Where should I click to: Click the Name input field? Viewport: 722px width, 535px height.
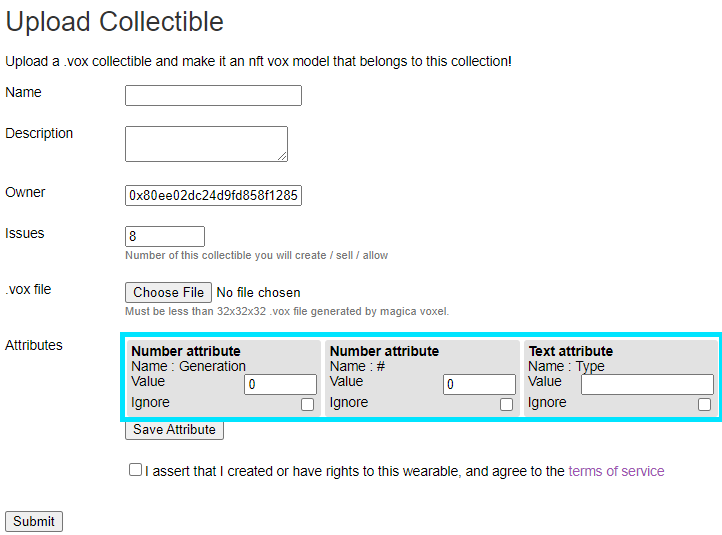click(x=213, y=96)
